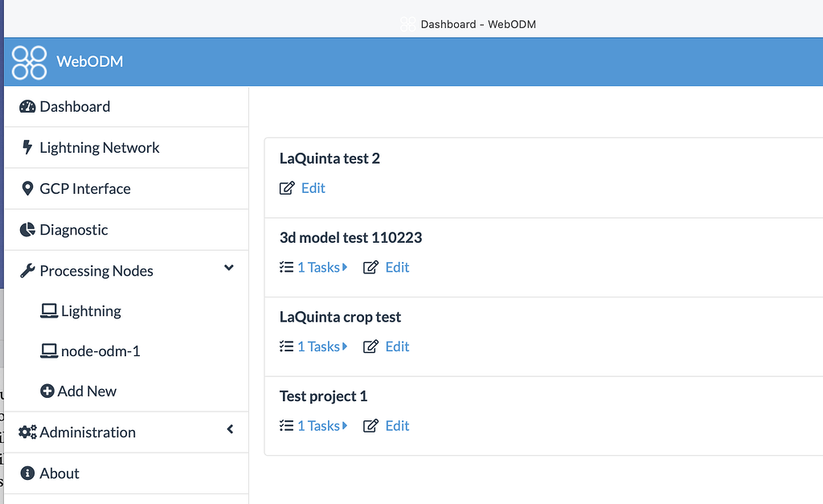The image size is (823, 504).
Task: Show tasks of LaQuinta crop test
Action: click(x=321, y=346)
